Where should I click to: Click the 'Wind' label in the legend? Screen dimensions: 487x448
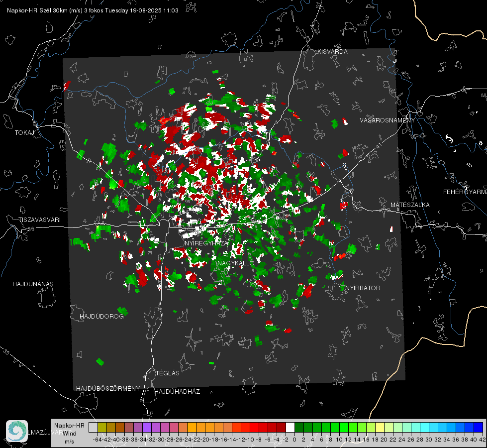tap(70, 434)
